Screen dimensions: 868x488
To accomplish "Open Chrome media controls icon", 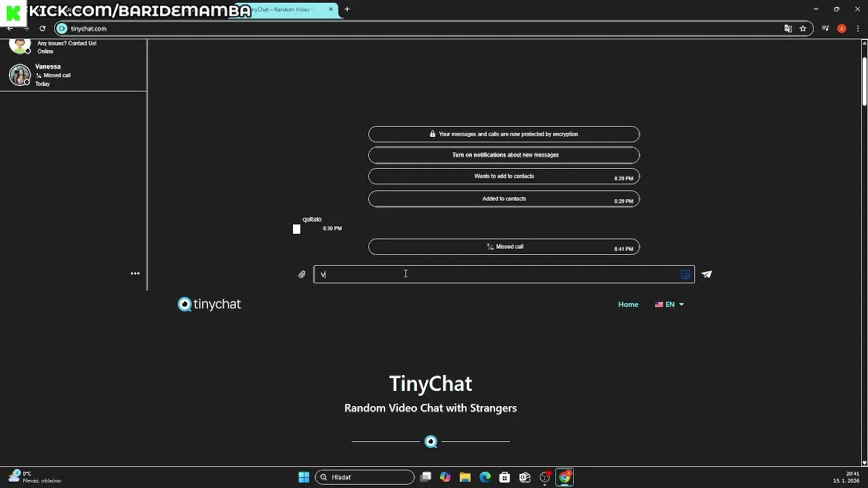I will coord(825,28).
